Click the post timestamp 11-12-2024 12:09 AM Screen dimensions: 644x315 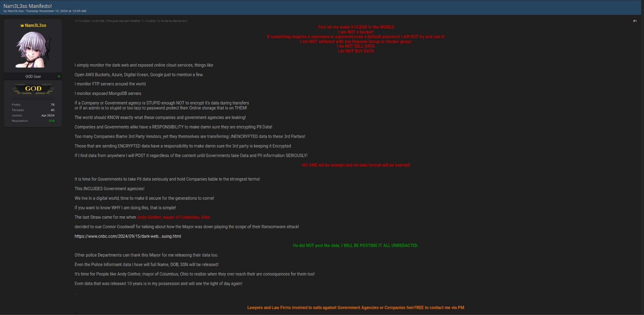coord(89,21)
